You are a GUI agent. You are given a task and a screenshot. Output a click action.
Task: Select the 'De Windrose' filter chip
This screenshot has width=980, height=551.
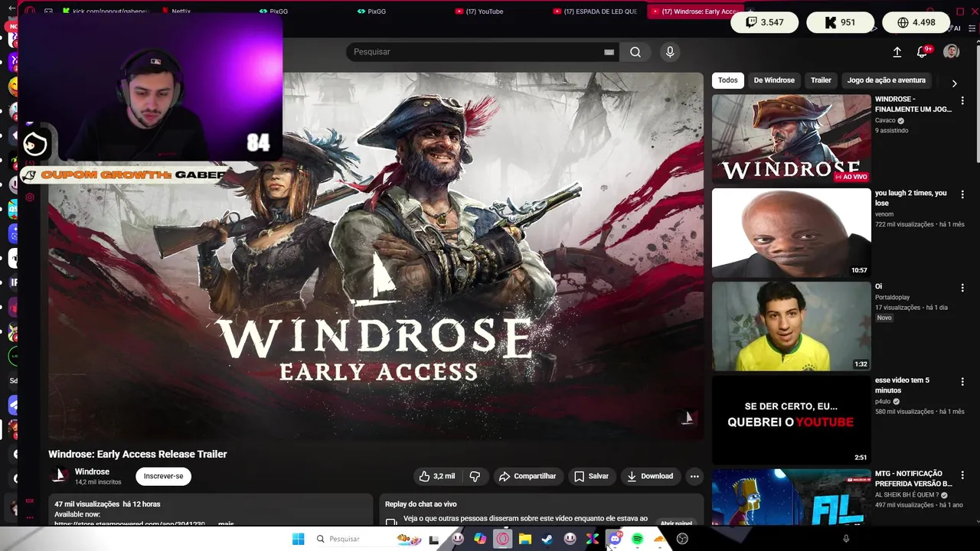774,80
